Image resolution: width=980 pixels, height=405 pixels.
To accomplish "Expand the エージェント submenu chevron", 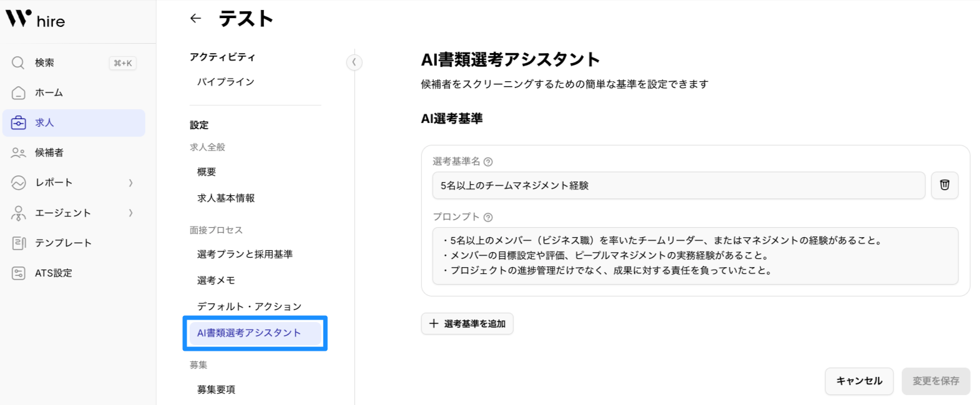I will (x=130, y=213).
